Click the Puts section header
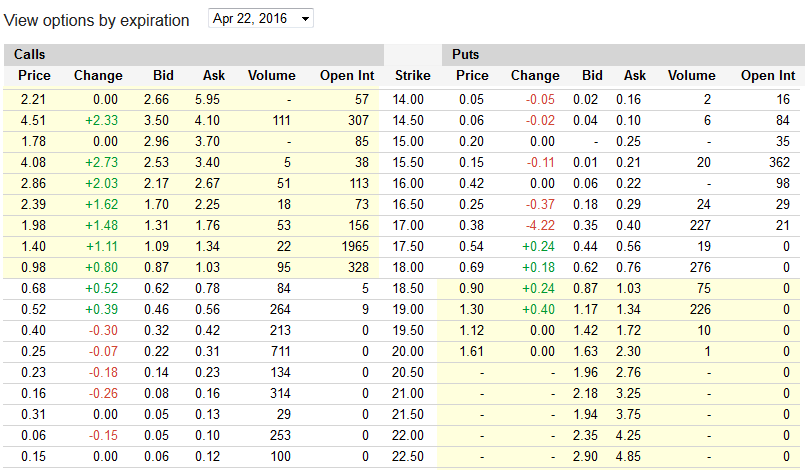Image resolution: width=809 pixels, height=472 pixels. pyautogui.click(x=465, y=54)
